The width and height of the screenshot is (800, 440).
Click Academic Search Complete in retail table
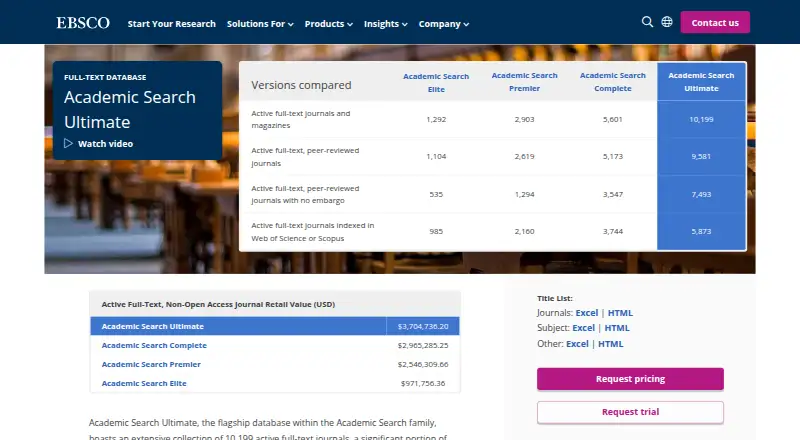(x=154, y=346)
